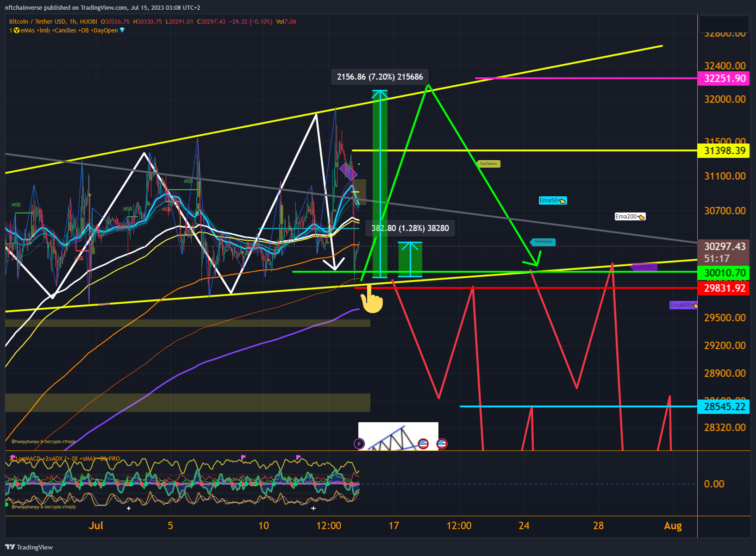Click the Jul date on time axis
756x556 pixels.
click(x=96, y=525)
